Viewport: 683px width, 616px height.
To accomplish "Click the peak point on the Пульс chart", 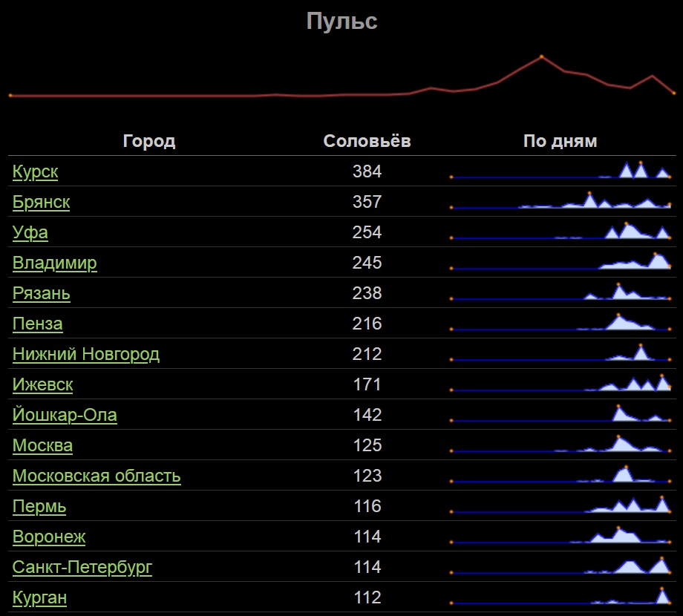I will pos(541,56).
